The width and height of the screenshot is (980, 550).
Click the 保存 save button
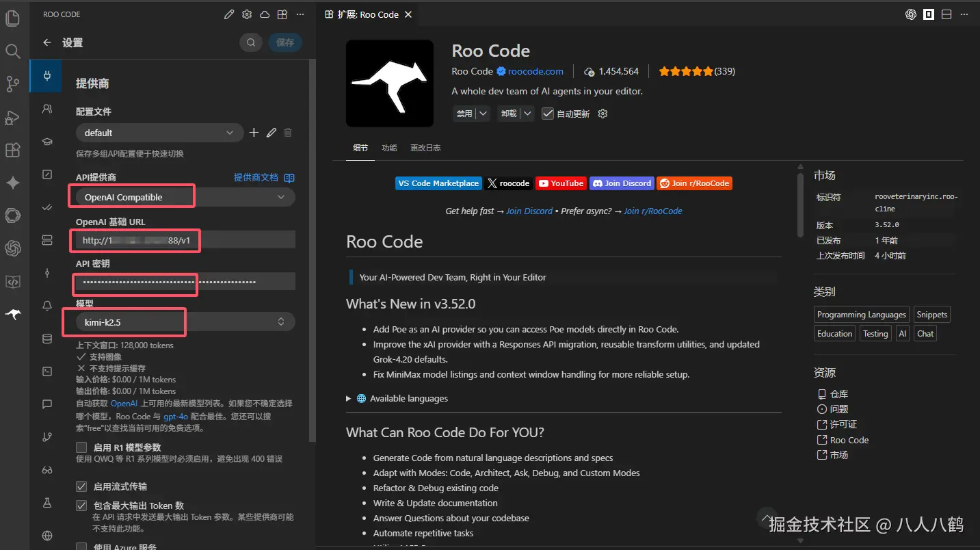(285, 42)
